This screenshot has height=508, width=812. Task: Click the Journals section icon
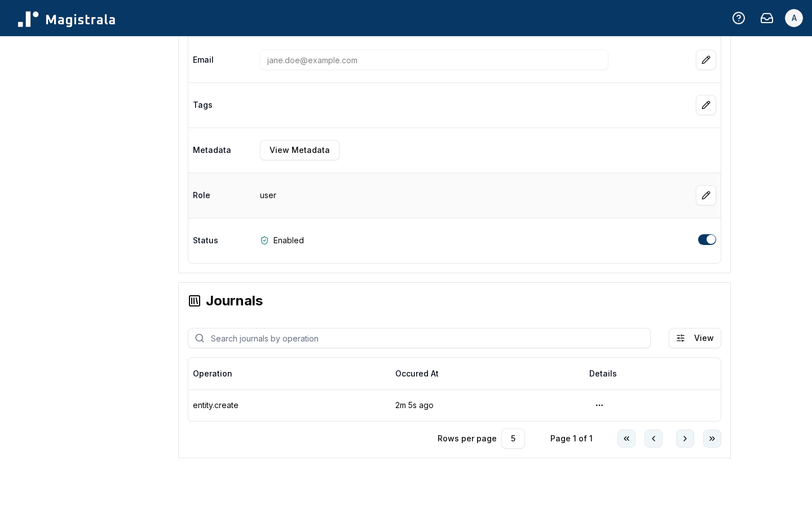coord(195,301)
